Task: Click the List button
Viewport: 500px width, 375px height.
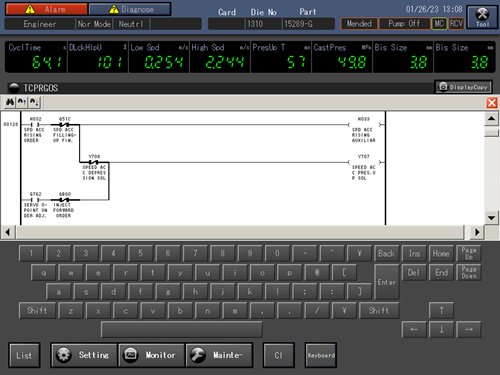Action: pos(24,355)
